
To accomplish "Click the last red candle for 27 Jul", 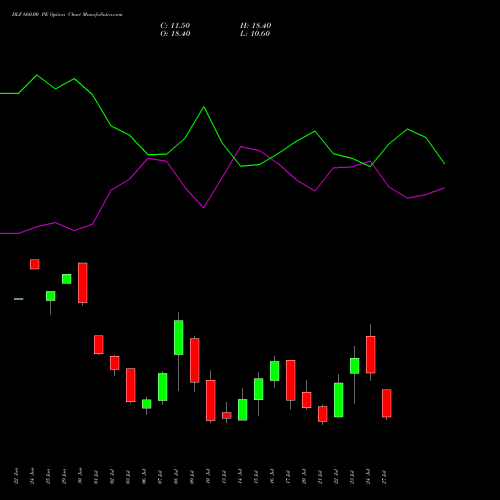I will (387, 403).
